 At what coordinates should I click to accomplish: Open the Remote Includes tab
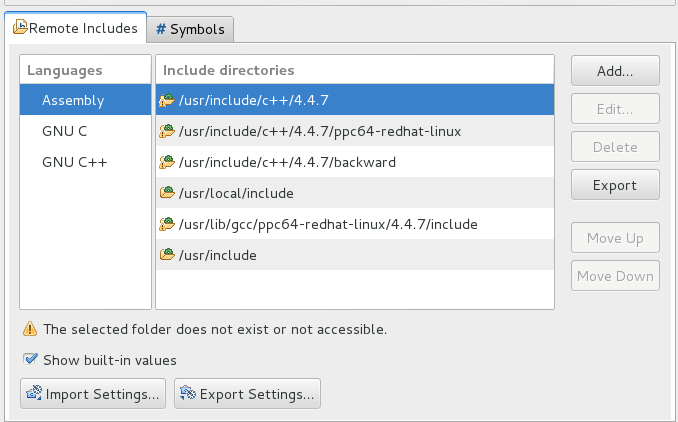pos(83,29)
